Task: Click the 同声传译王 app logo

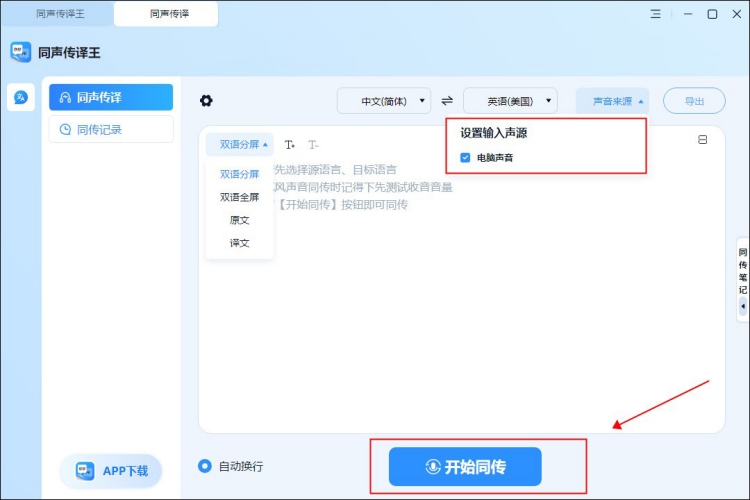Action: 21,53
